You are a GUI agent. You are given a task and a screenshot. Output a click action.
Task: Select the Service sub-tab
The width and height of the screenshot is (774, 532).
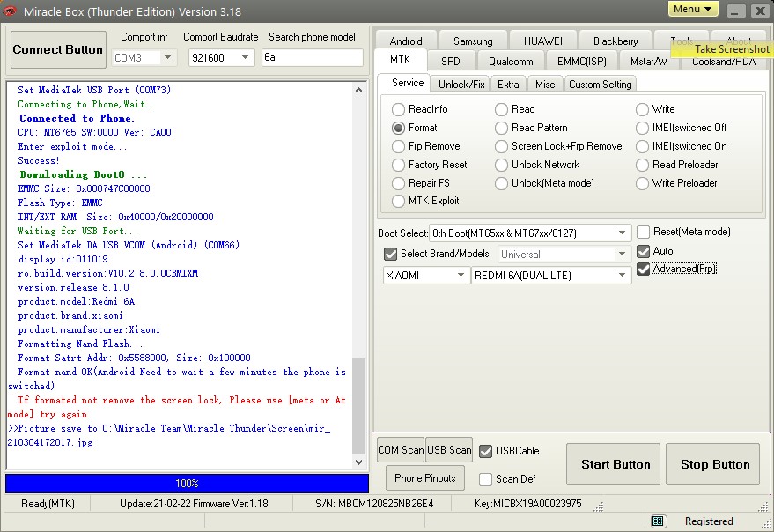[408, 83]
